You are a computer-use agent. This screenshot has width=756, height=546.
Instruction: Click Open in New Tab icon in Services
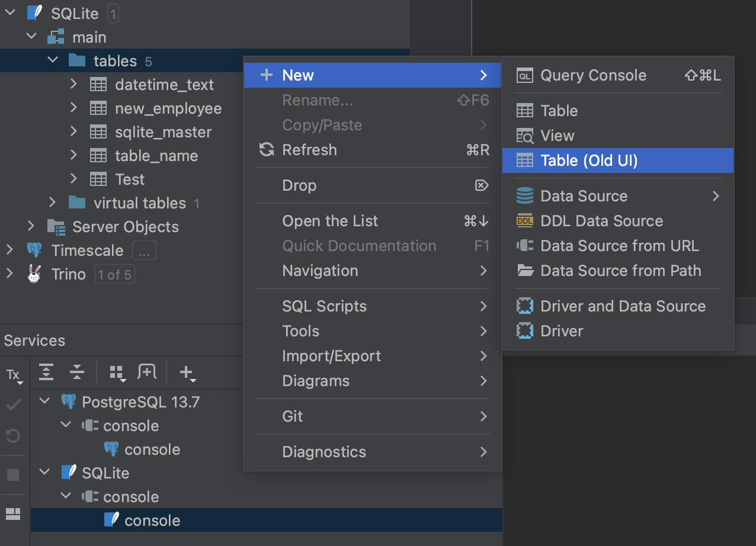[147, 372]
